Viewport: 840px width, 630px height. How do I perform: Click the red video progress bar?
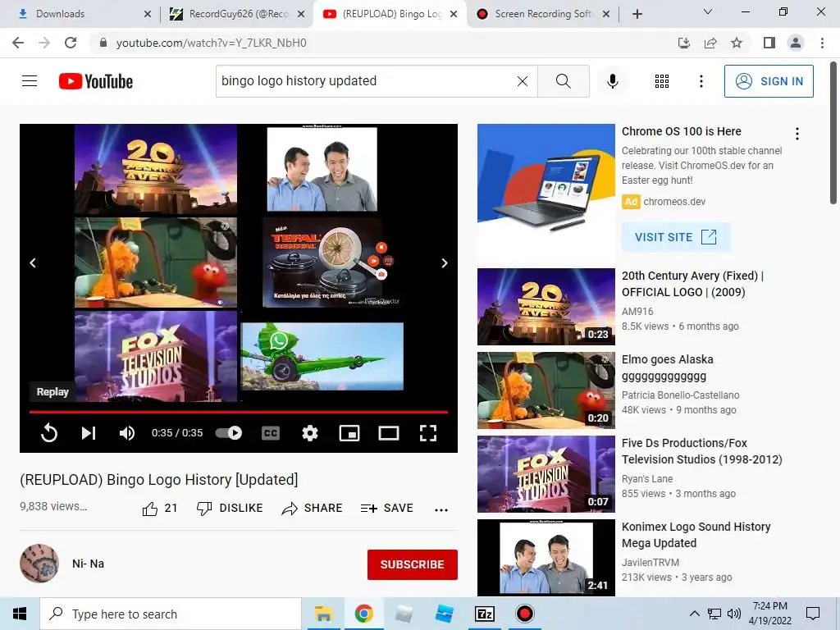click(x=239, y=412)
